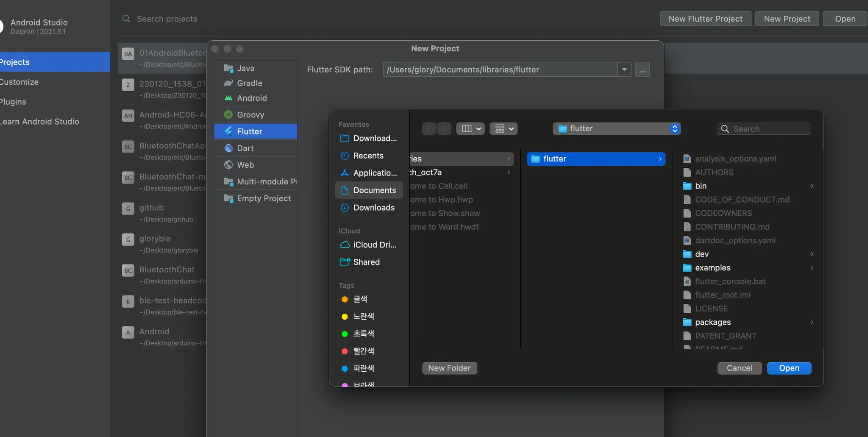Click the blue Open button in file dialog

789,368
